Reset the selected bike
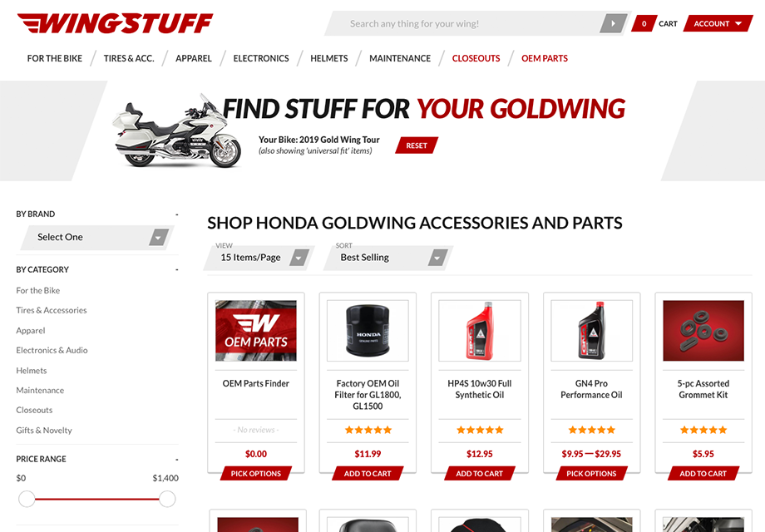The width and height of the screenshot is (765, 532). (417, 145)
